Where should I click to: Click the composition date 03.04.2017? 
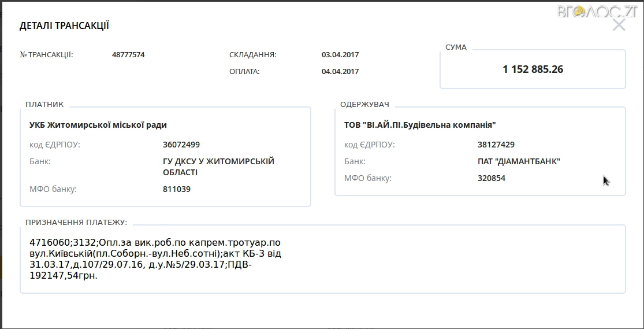pos(340,55)
